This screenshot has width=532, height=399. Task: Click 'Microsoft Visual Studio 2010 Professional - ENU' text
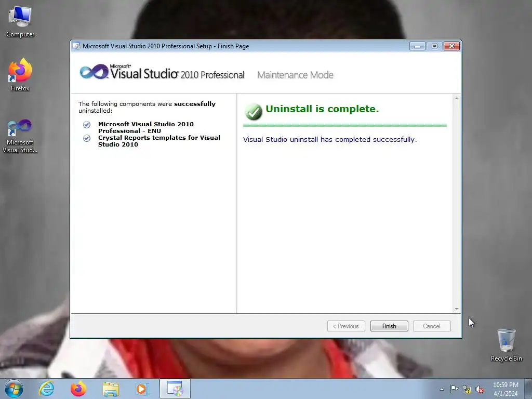click(x=146, y=128)
